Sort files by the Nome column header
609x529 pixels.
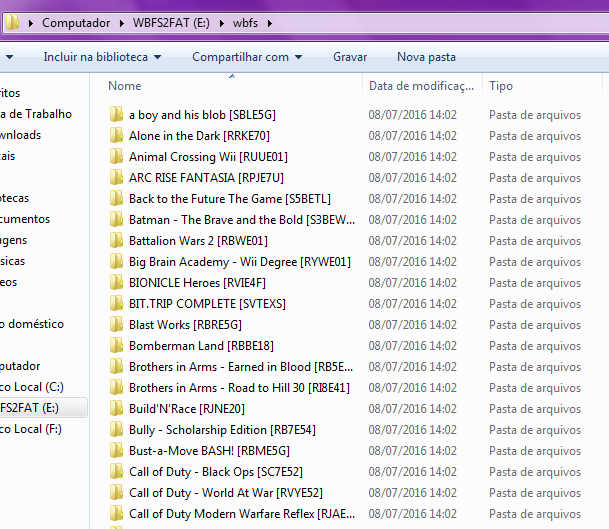coord(125,87)
